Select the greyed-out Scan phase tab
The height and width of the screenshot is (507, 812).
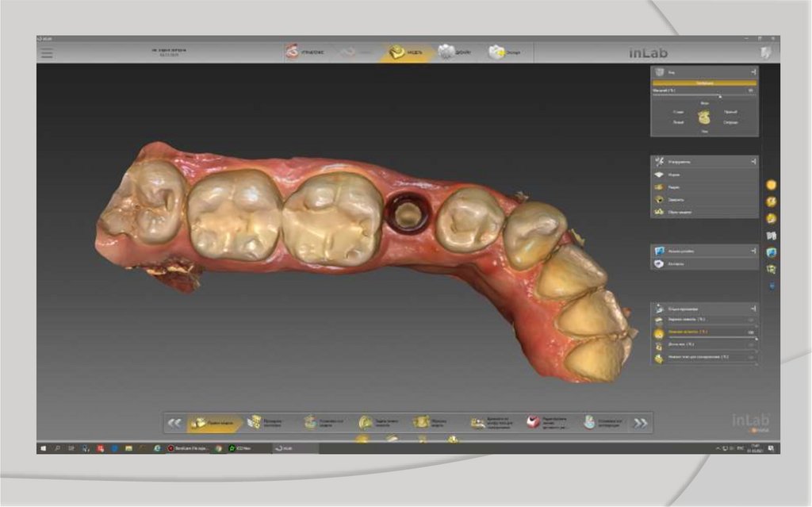[356, 52]
